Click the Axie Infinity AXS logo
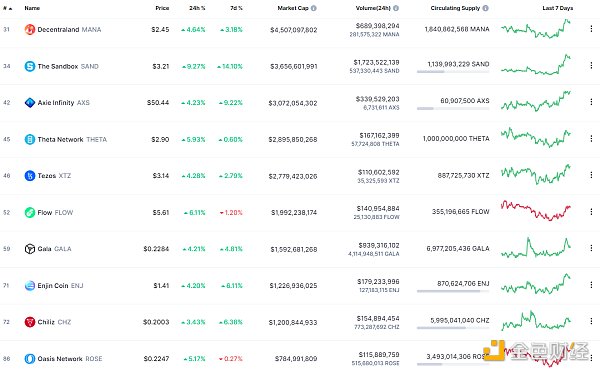 (30, 103)
